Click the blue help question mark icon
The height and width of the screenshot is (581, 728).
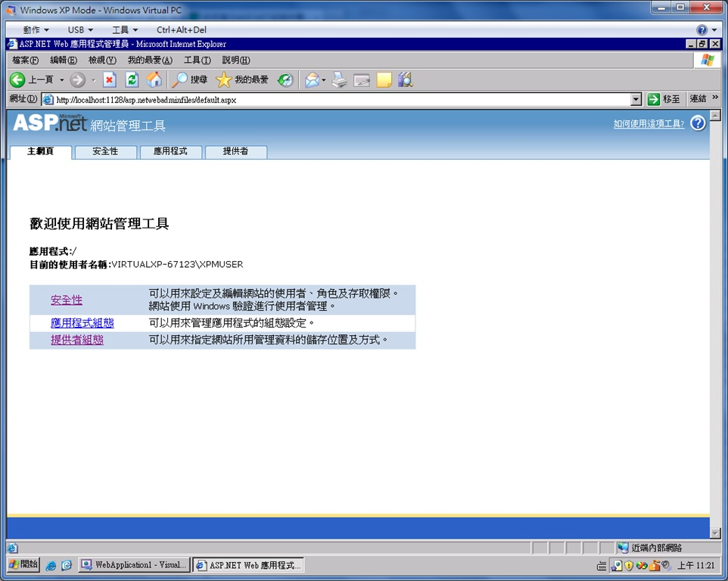point(698,123)
